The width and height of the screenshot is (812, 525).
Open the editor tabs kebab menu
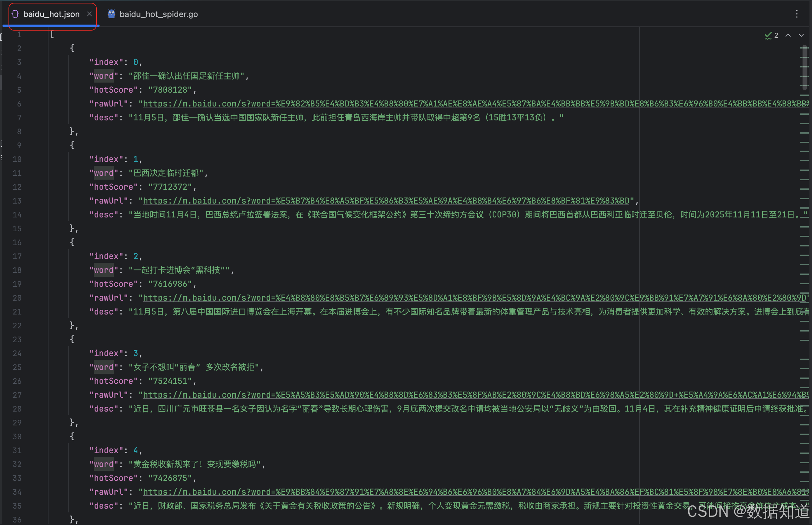tap(796, 14)
